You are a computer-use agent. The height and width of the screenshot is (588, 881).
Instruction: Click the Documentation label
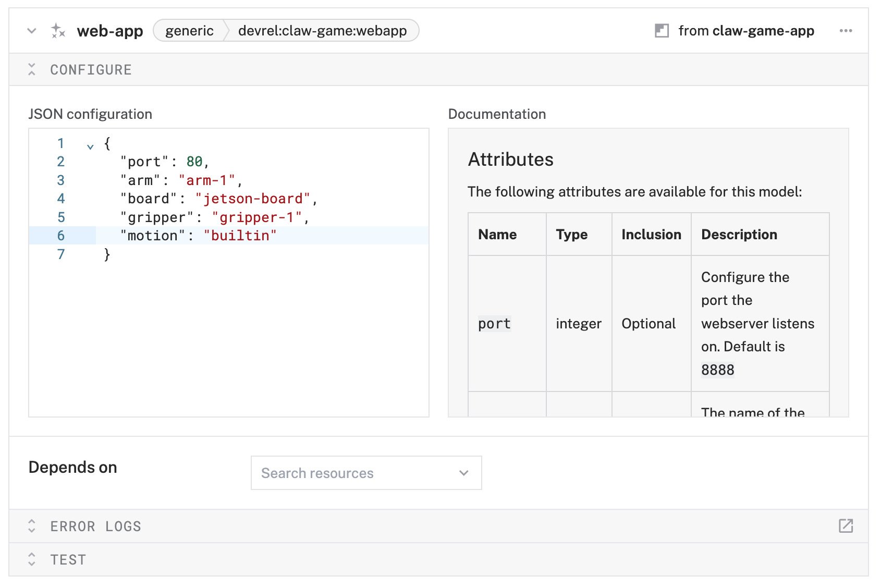coord(497,114)
